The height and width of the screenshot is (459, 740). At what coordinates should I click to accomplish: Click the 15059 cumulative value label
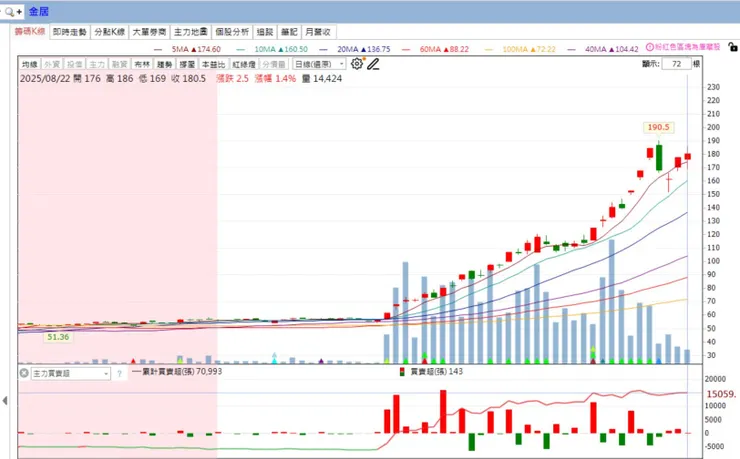(x=721, y=393)
